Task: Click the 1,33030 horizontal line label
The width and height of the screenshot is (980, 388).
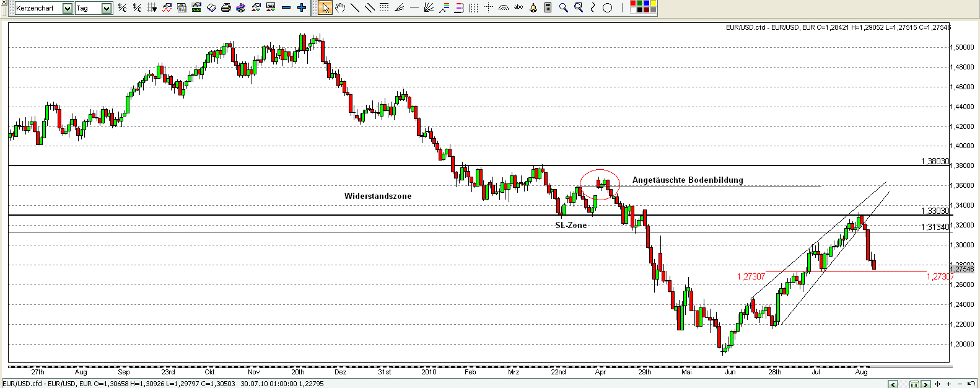Action: pyautogui.click(x=935, y=211)
